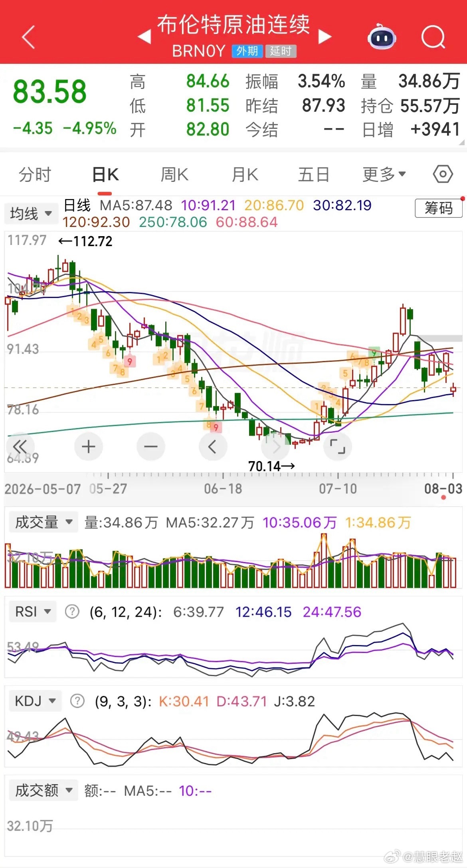Open the RSI indicator dropdown
The height and width of the screenshot is (868, 467).
point(33,612)
